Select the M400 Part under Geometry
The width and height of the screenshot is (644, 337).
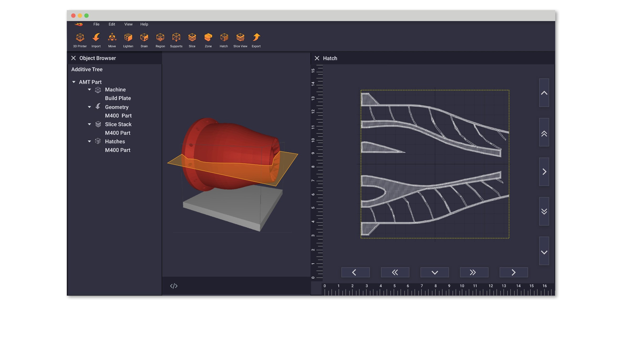click(118, 115)
